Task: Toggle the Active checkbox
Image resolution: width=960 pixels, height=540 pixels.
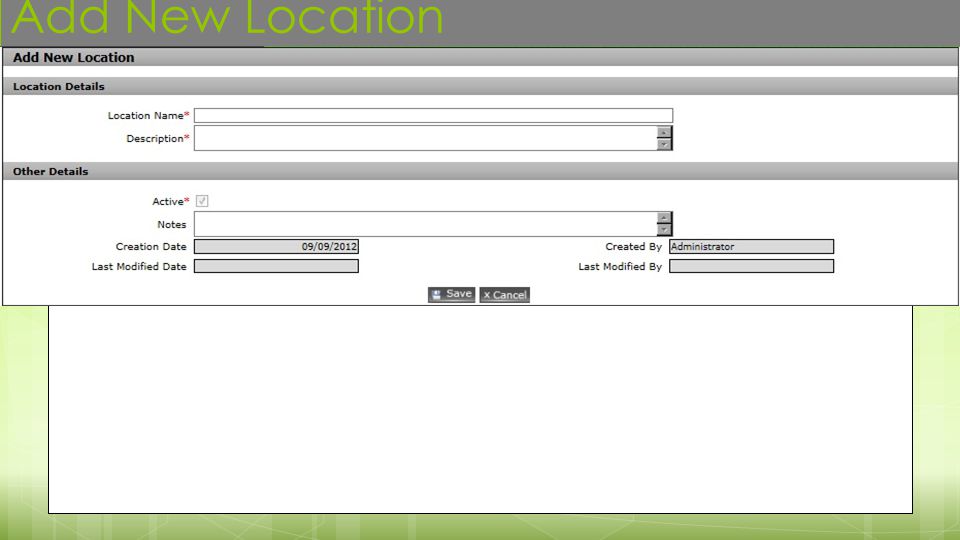Action: coord(202,201)
